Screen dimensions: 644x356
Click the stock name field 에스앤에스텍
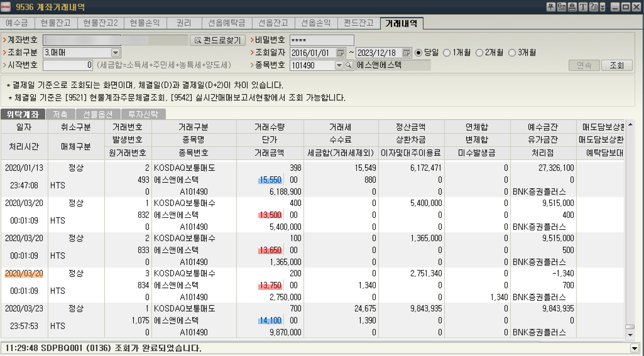393,65
